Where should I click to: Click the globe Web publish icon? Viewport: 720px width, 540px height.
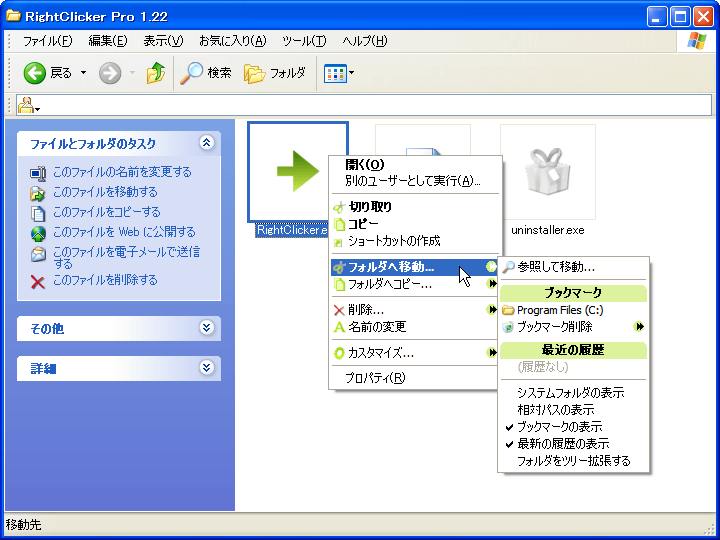click(38, 234)
